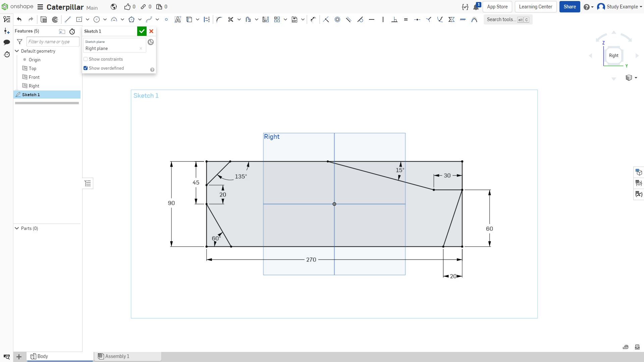Viewport: 644px width, 362px height.
Task: Select the Polygon sketch tool
Action: click(131, 19)
